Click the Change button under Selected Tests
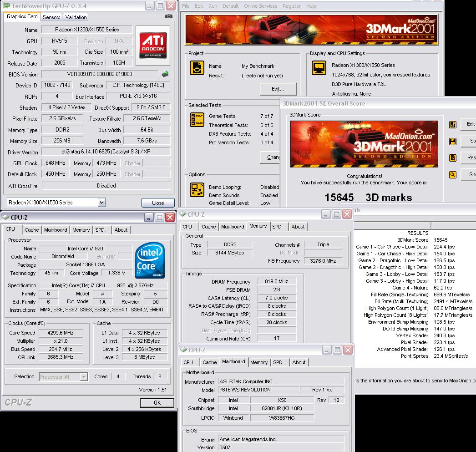The height and width of the screenshot is (452, 476). pos(270,157)
